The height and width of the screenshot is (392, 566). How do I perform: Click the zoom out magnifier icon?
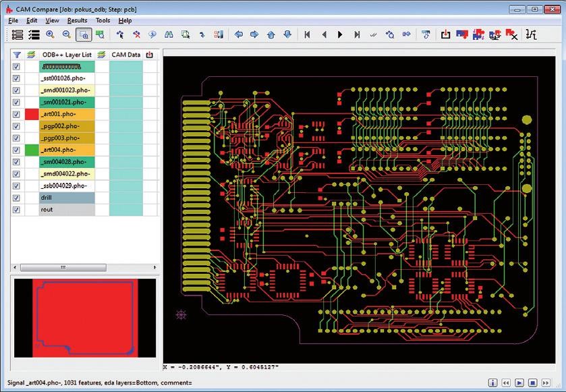(x=67, y=34)
